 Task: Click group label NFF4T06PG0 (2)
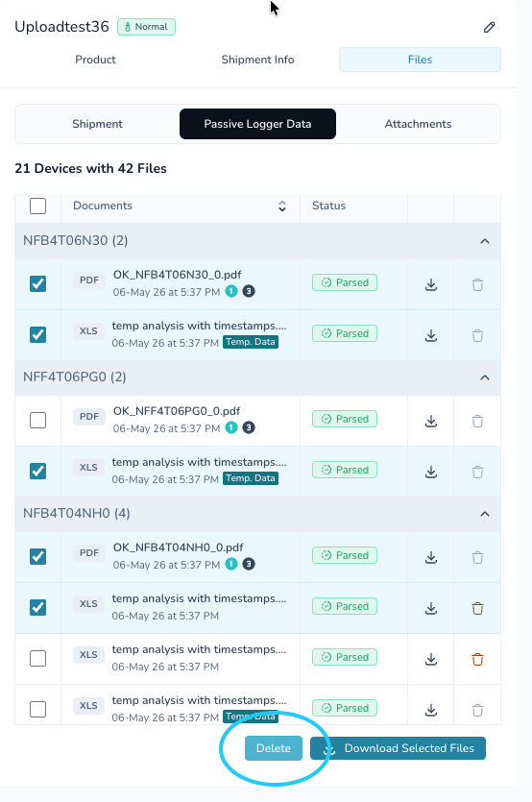75,377
